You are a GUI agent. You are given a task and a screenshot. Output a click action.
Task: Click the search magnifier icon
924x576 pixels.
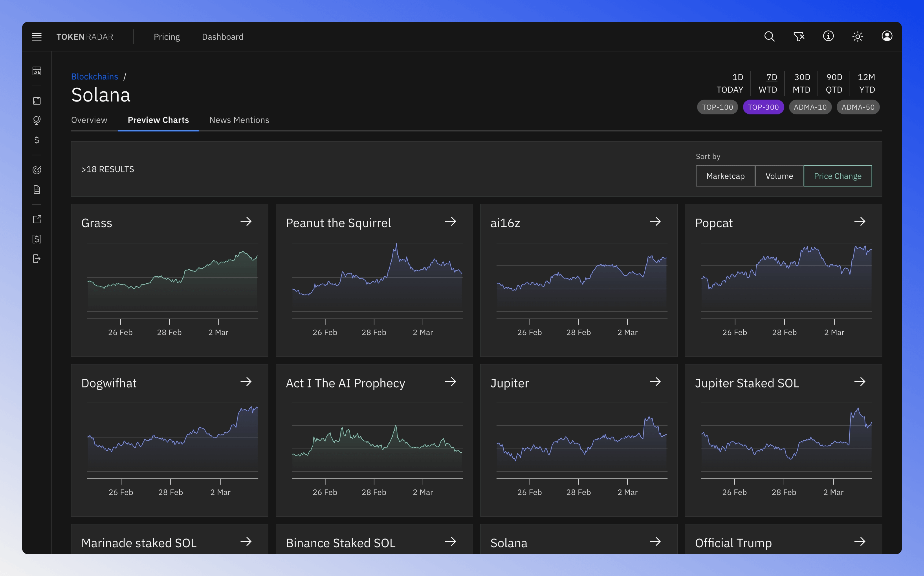pos(769,37)
